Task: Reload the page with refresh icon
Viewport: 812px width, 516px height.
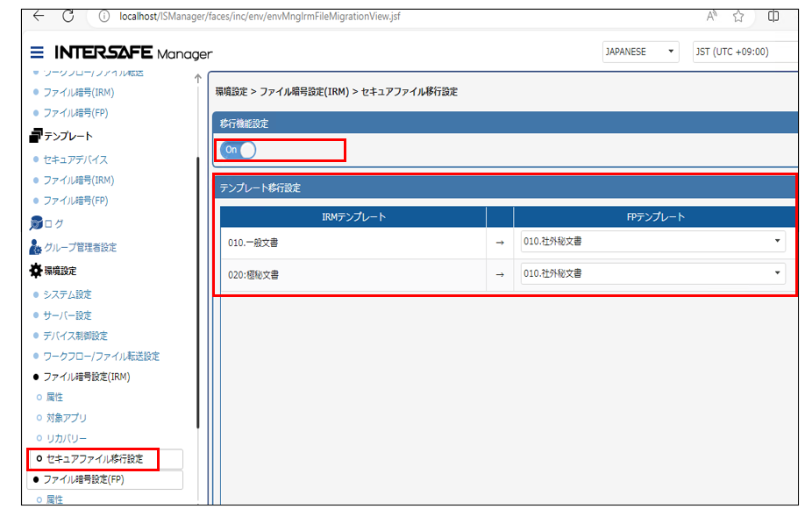Action: (68, 16)
